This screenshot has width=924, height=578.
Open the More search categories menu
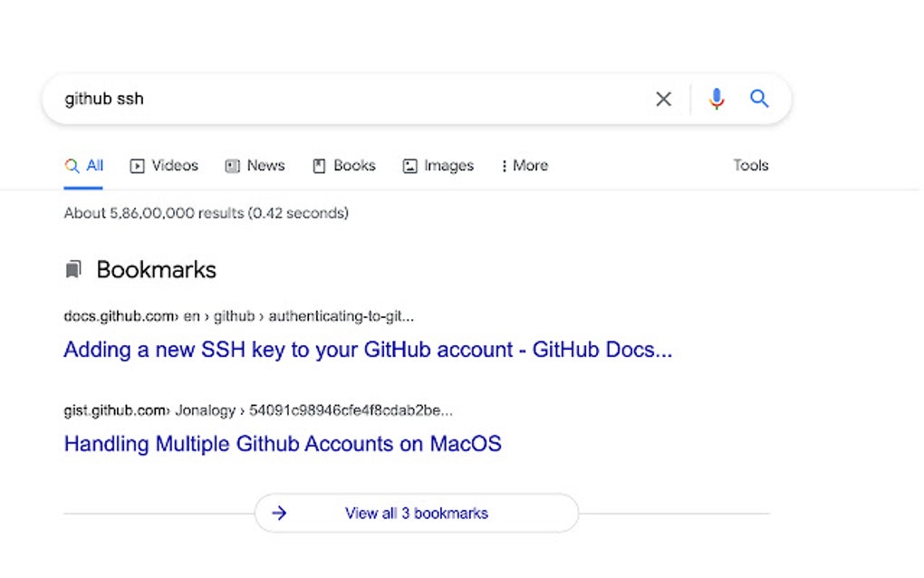(524, 166)
